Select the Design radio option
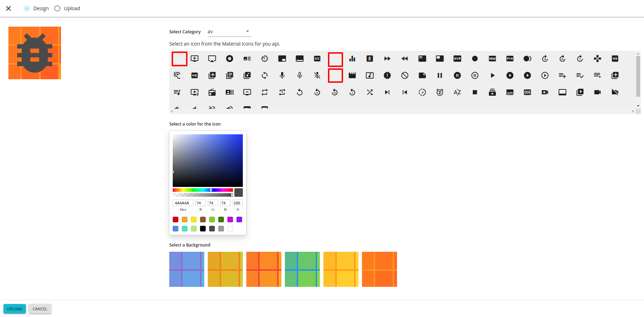The height and width of the screenshot is (317, 644). (x=27, y=8)
